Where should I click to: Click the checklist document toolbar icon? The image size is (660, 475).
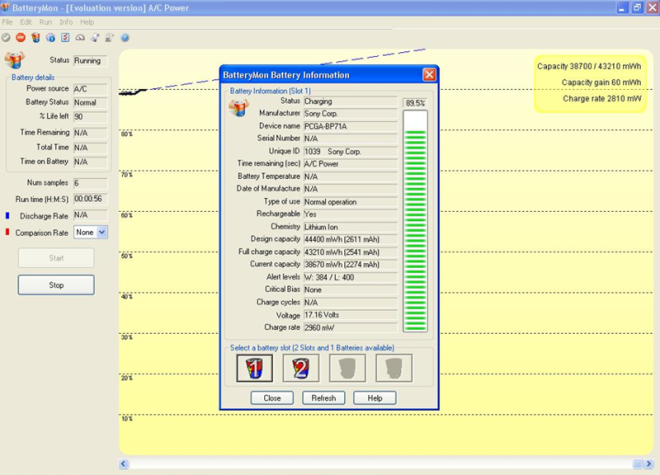click(65, 38)
